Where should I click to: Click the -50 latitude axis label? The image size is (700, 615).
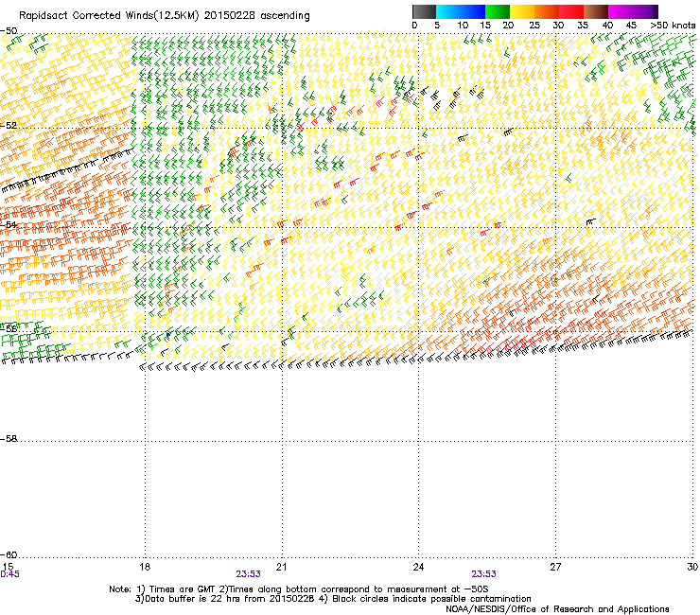click(x=9, y=31)
